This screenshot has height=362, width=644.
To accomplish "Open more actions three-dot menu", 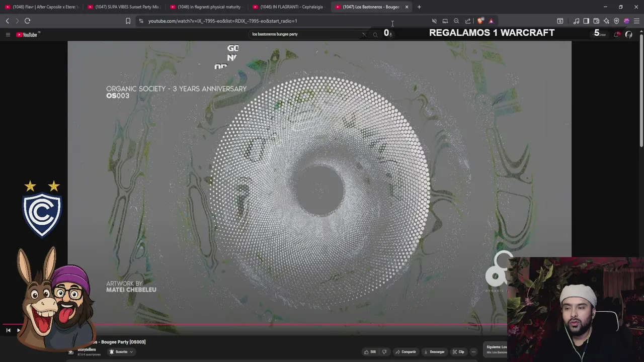I will [x=473, y=352].
